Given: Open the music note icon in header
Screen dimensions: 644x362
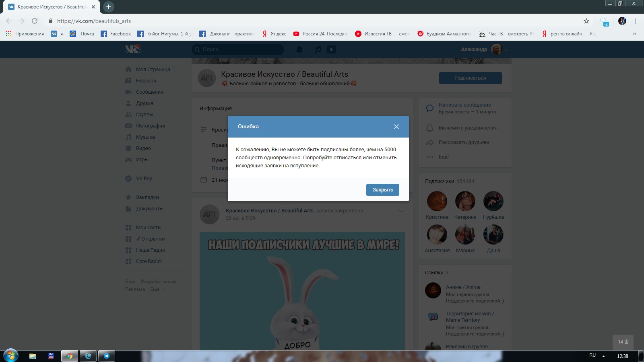Looking at the screenshot, I should pyautogui.click(x=318, y=49).
